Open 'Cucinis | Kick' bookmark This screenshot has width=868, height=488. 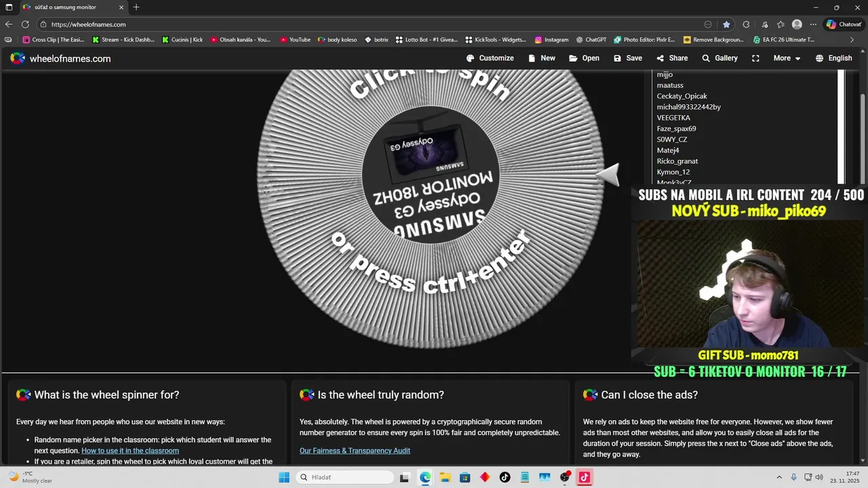tap(182, 40)
